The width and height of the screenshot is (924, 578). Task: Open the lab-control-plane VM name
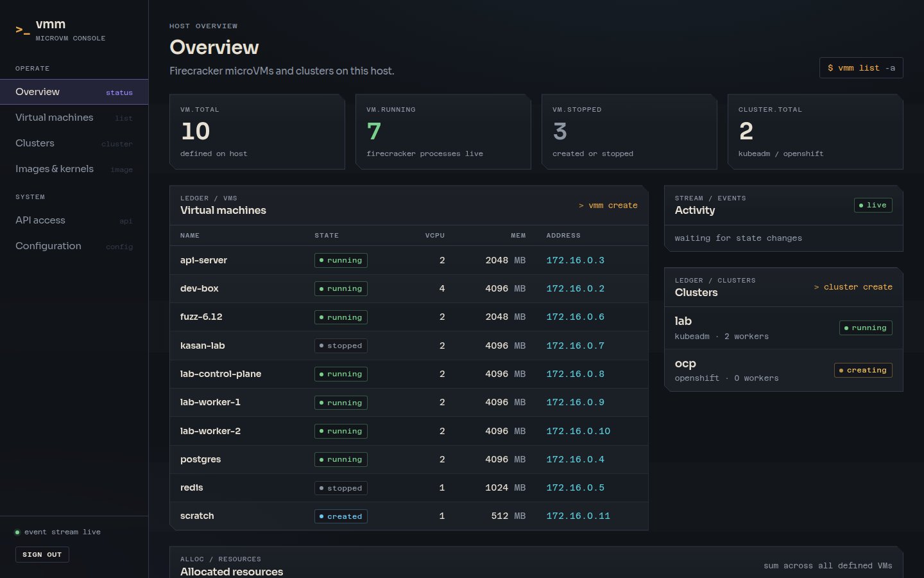(x=221, y=374)
